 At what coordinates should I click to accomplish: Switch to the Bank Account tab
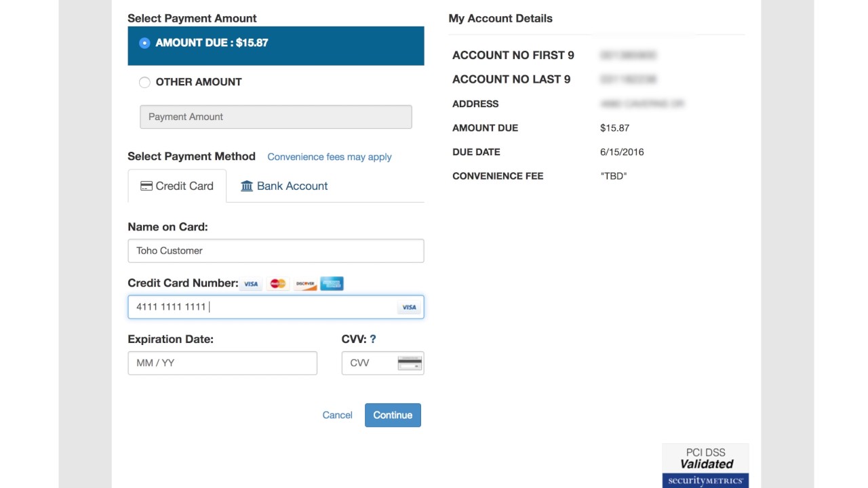[284, 186]
